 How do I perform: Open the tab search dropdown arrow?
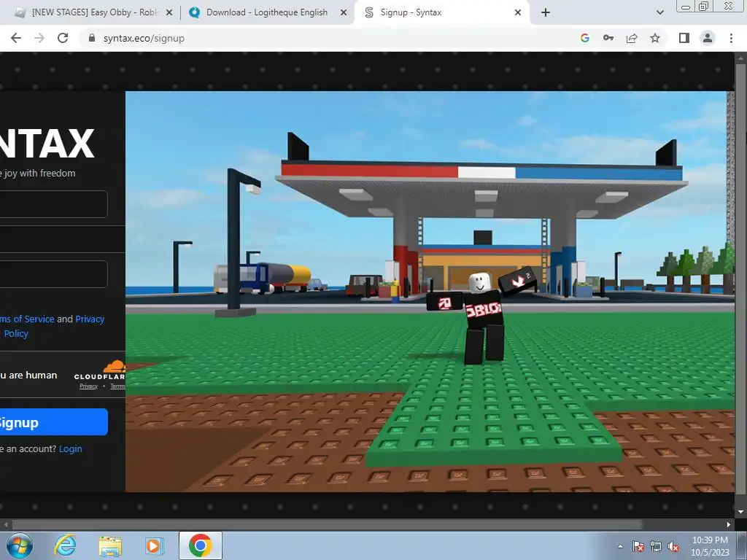[x=659, y=12]
